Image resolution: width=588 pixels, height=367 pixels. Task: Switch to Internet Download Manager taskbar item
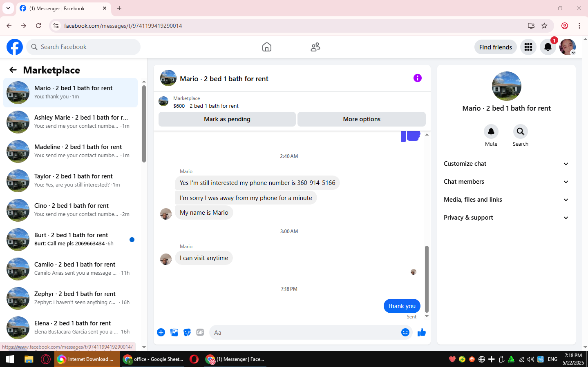[x=87, y=359]
